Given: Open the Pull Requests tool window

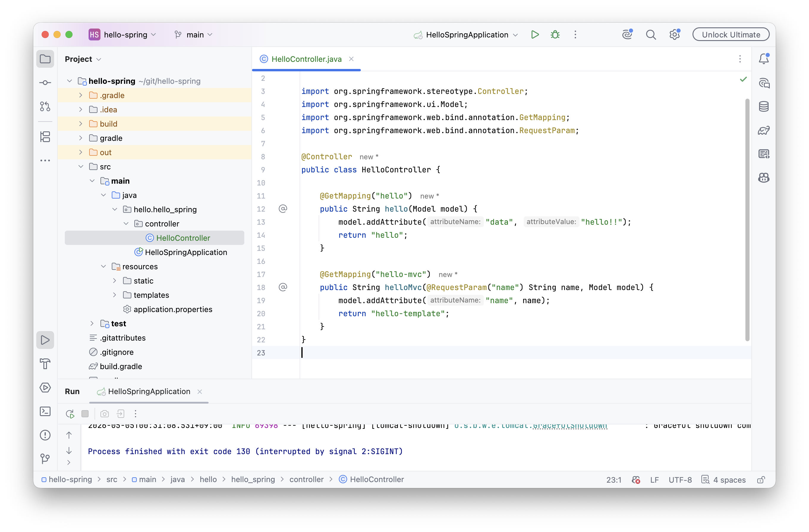Looking at the screenshot, I should [x=45, y=106].
